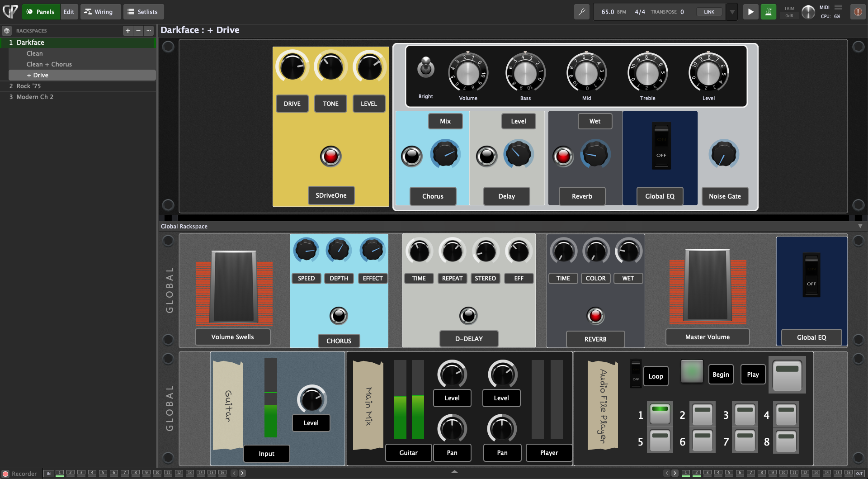The height and width of the screenshot is (479, 868).
Task: Toggle the REVERB red footswitch in the Global Rackspace
Action: pos(595,316)
